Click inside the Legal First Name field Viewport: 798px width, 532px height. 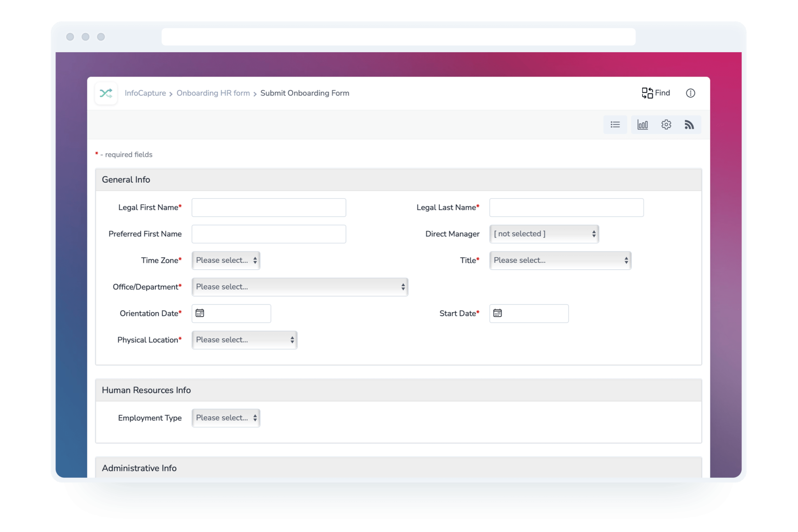[268, 207]
